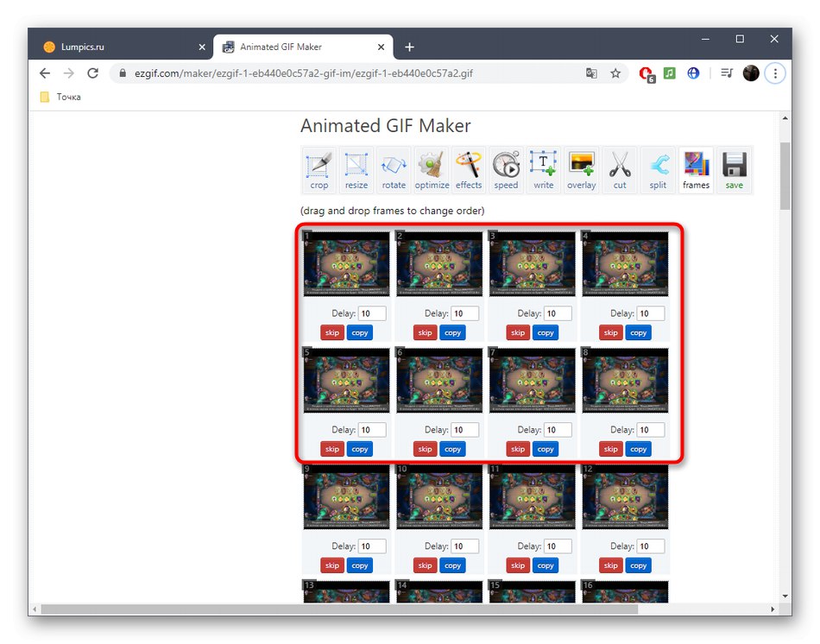Open the translate page icon
Viewport: 820px width, 644px height.
pos(591,73)
